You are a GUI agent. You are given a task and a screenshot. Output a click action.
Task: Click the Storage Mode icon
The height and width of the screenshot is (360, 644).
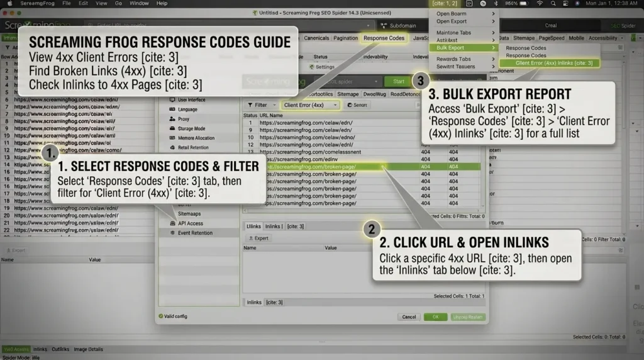point(172,128)
